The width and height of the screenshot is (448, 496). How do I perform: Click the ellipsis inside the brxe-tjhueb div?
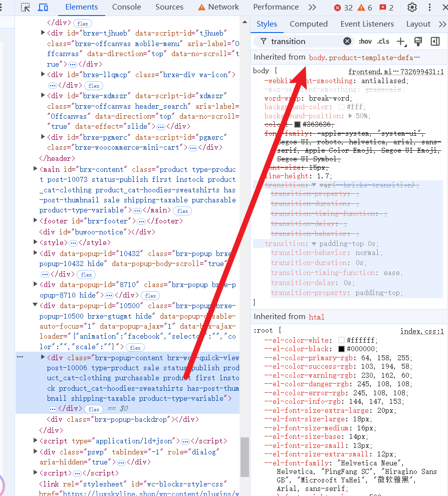point(73,65)
